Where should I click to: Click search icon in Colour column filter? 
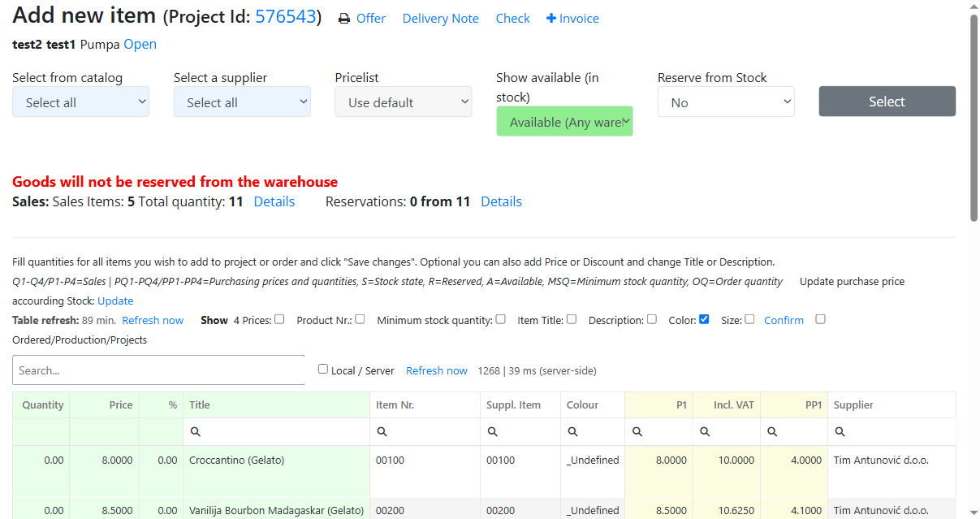(572, 432)
